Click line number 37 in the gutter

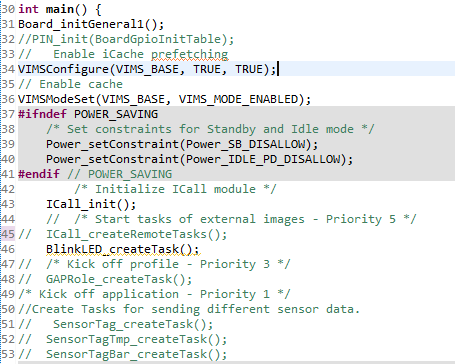coord(8,114)
